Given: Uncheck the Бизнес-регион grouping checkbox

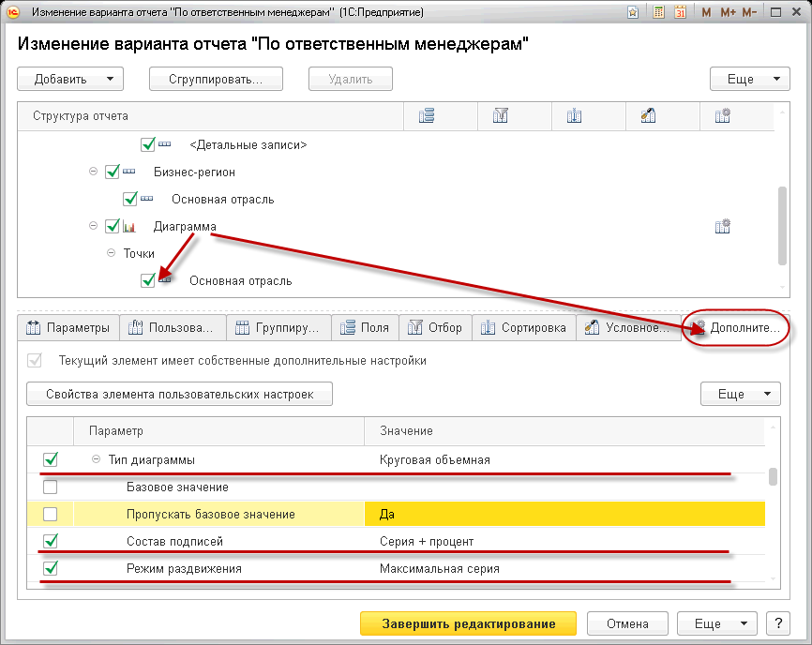Looking at the screenshot, I should click(113, 172).
